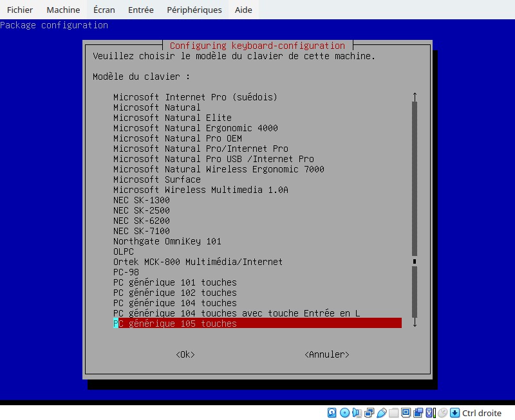Click the mouse integration status icon

coord(443,412)
